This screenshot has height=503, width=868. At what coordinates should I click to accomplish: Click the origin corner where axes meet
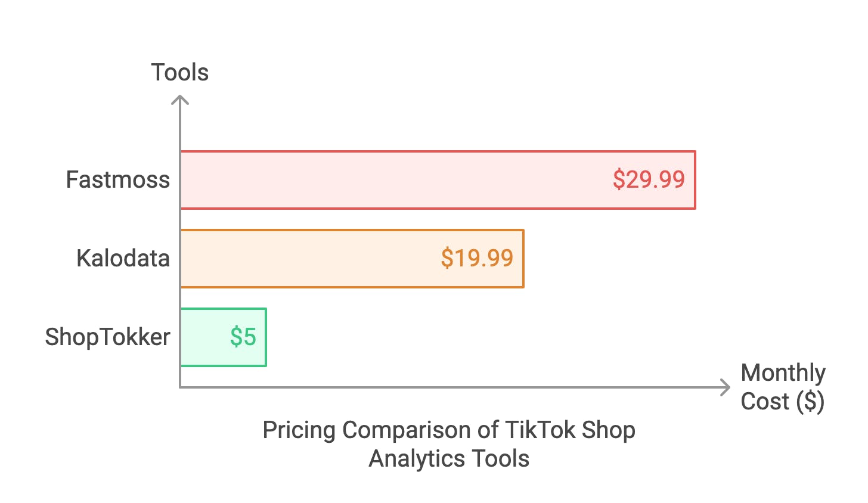coord(180,387)
